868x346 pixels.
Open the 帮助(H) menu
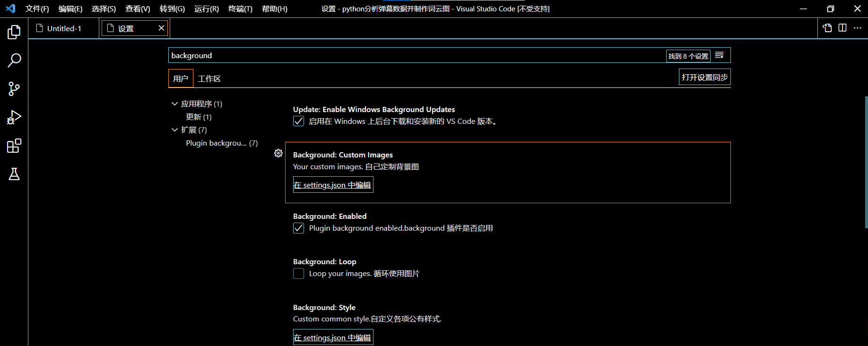(275, 9)
